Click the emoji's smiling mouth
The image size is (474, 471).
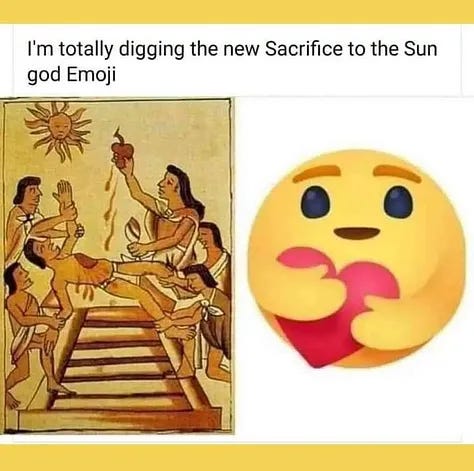tap(357, 233)
